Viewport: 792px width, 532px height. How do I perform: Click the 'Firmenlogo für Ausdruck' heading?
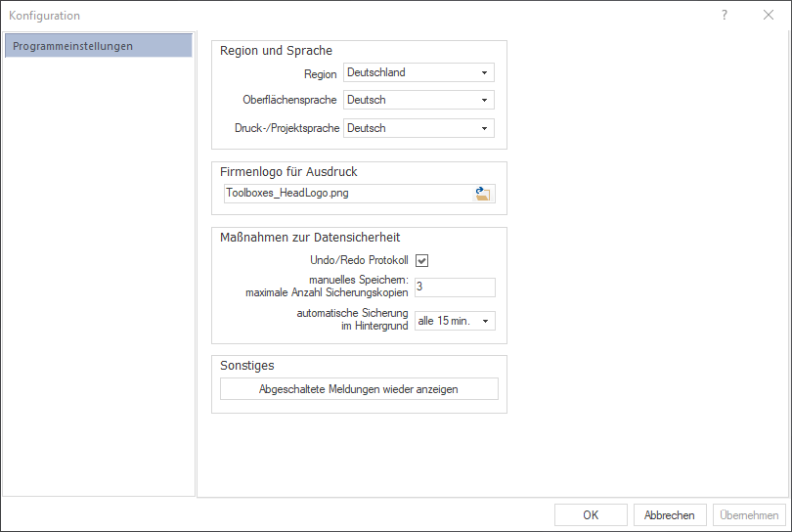(288, 172)
